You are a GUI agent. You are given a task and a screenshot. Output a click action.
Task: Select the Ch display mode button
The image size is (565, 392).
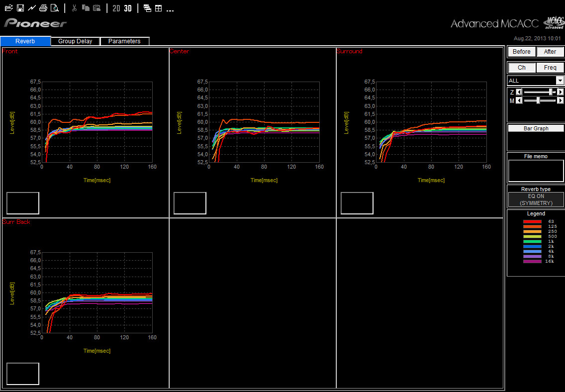point(521,68)
